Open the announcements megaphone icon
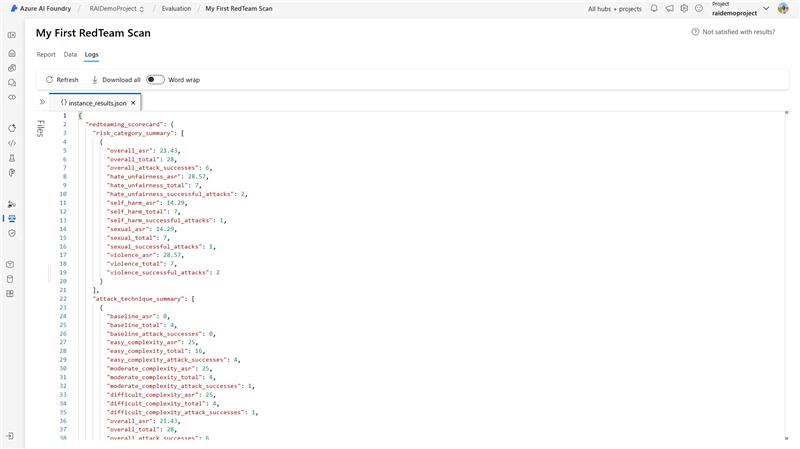Image resolution: width=800 pixels, height=449 pixels. [x=669, y=8]
